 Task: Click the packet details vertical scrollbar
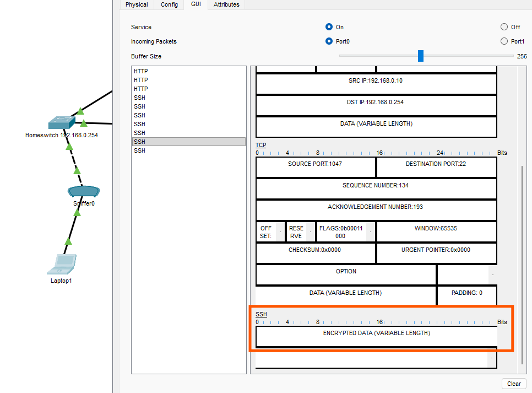tap(522, 263)
